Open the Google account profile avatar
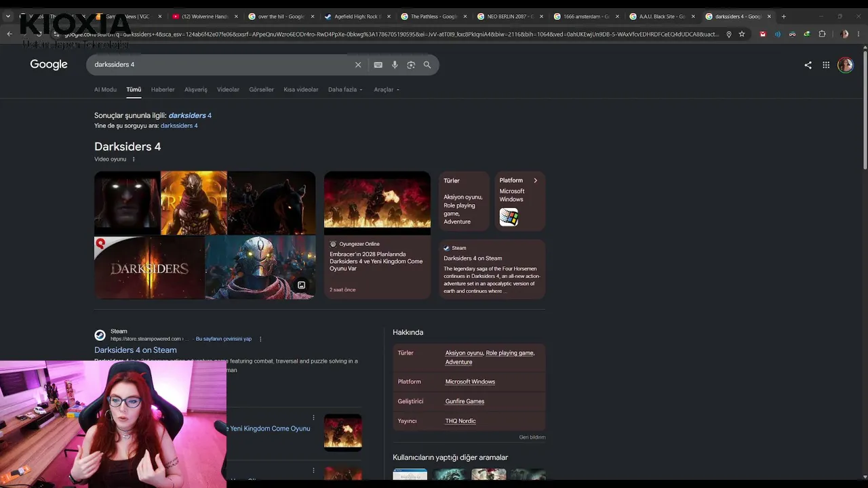Screen dimensions: 868x488 (845, 65)
